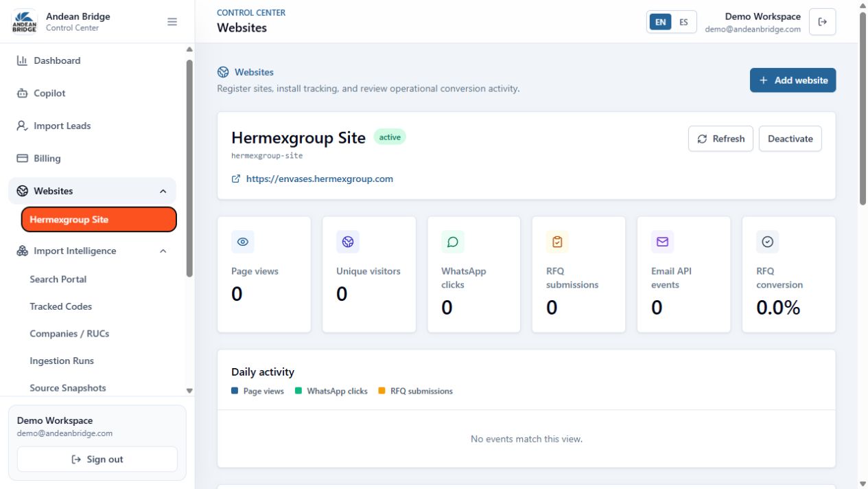Click the sidebar scroll-up arrow

tap(189, 49)
